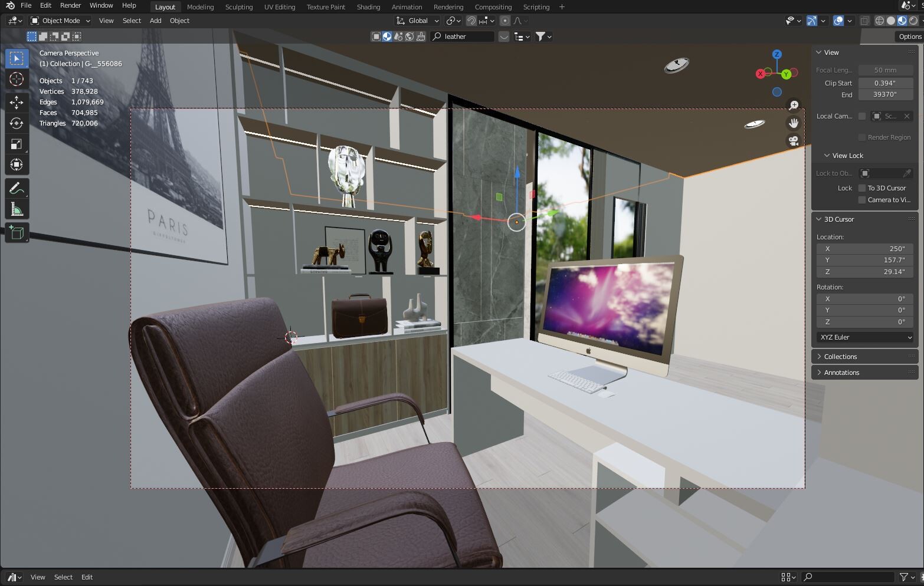
Task: Click the plus button to add a workspace
Action: click(561, 6)
